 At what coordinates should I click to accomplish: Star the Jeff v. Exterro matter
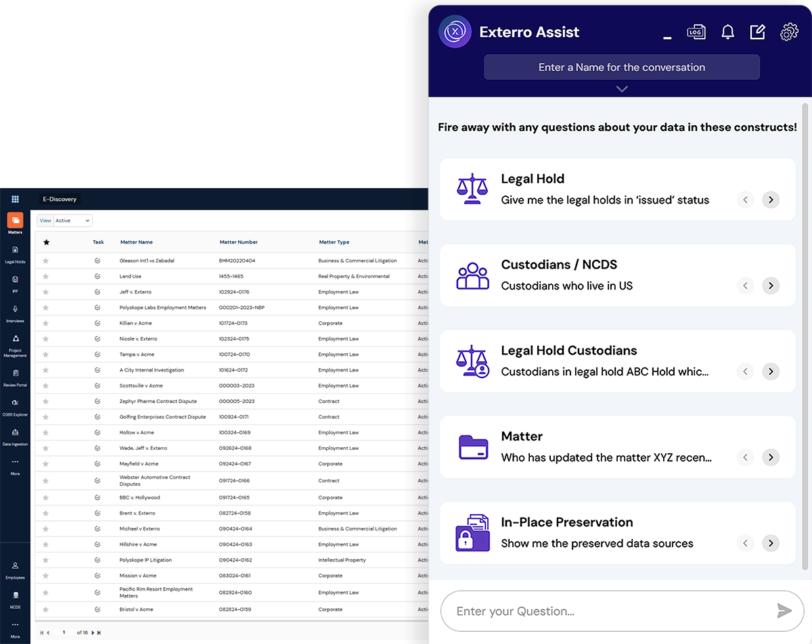[46, 292]
